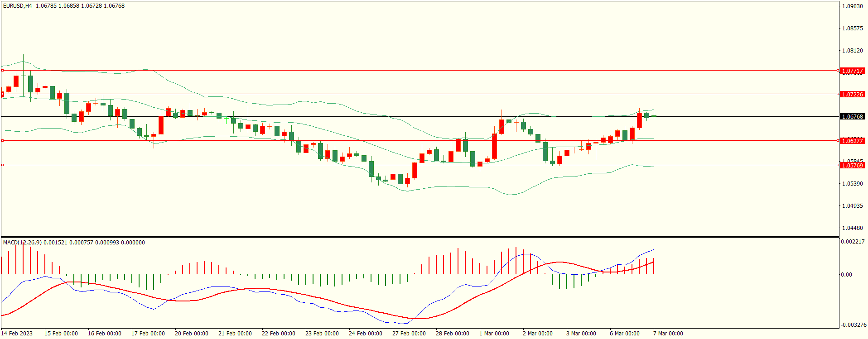Click the 27 Feb 00:00 date label
Screen dimensions: 868x339
tap(409, 334)
